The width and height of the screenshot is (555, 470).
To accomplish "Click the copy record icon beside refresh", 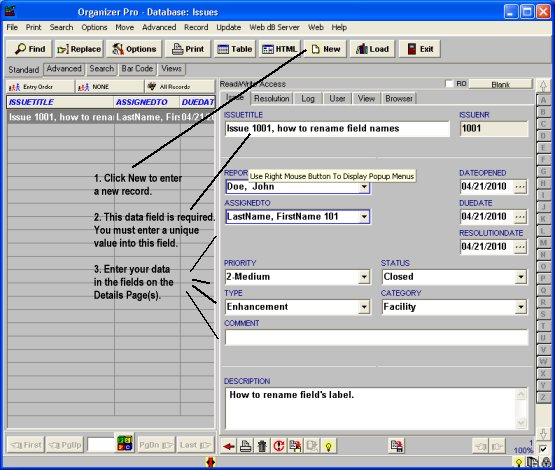I will coord(295,446).
